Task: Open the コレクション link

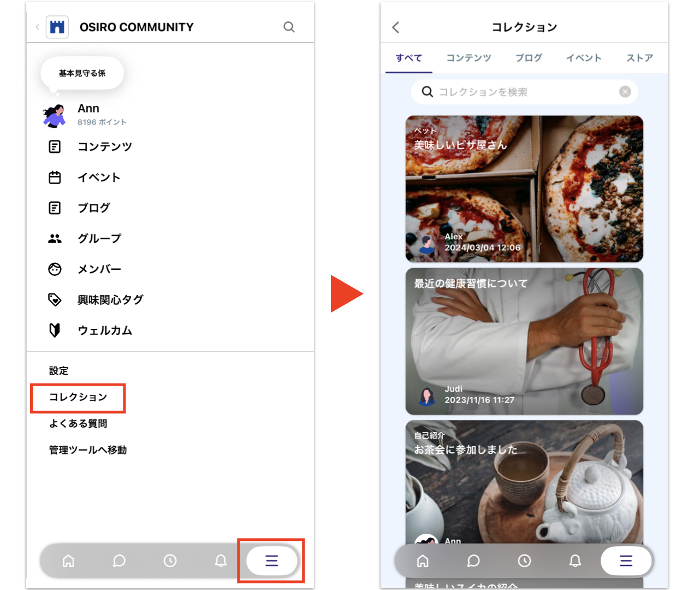Action: click(78, 397)
